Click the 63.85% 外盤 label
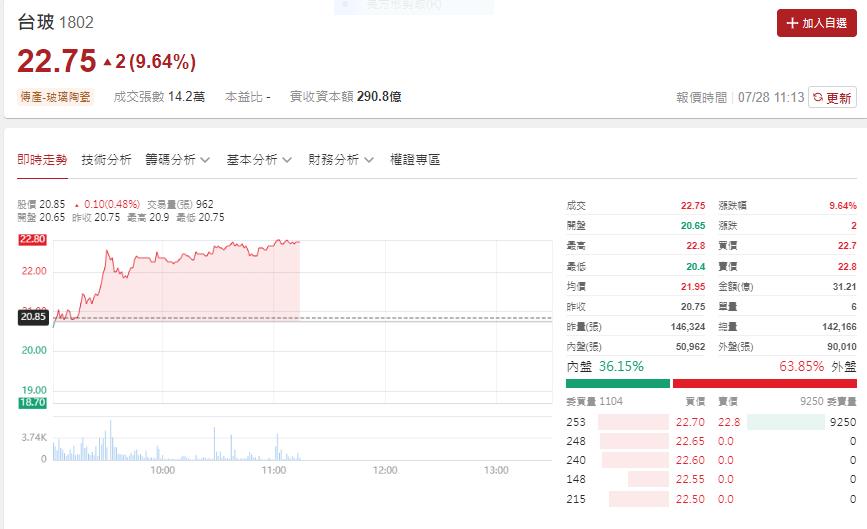The width and height of the screenshot is (867, 529). coord(818,366)
